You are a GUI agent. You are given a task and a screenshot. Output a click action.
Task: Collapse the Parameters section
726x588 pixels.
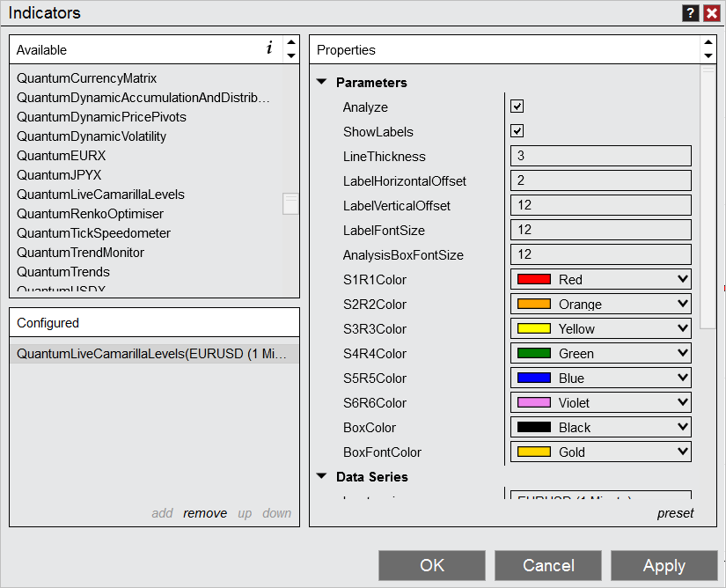(321, 82)
